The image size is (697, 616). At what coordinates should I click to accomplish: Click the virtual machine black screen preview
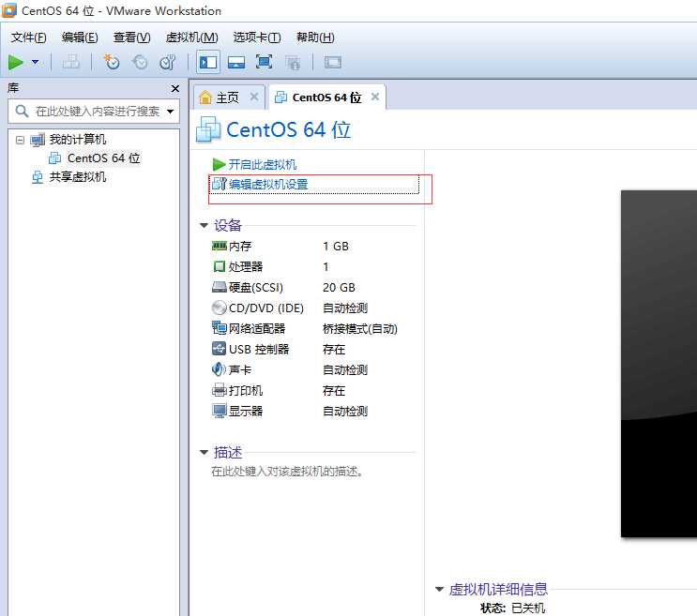point(659,364)
